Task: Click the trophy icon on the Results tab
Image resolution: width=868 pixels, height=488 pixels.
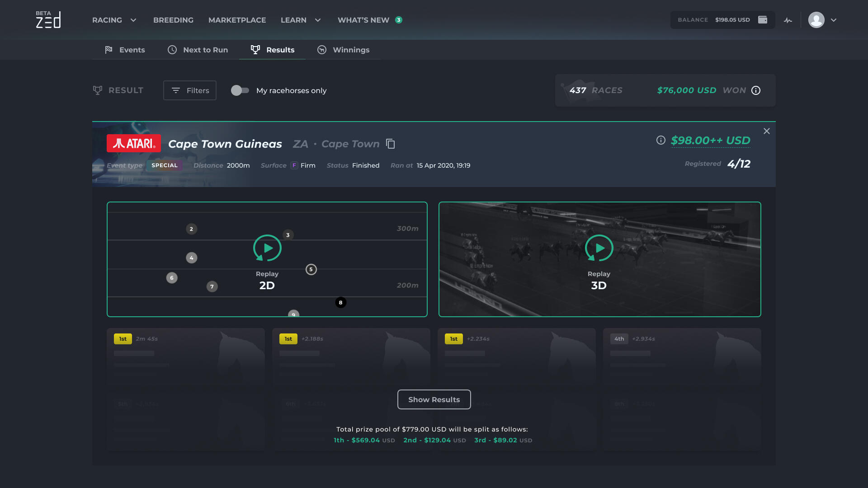Action: 255,50
